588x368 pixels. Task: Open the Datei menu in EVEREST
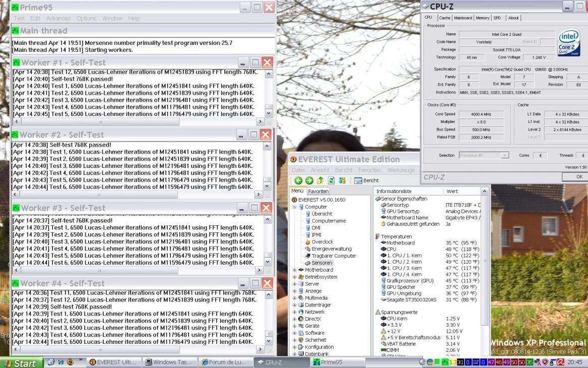pyautogui.click(x=298, y=170)
